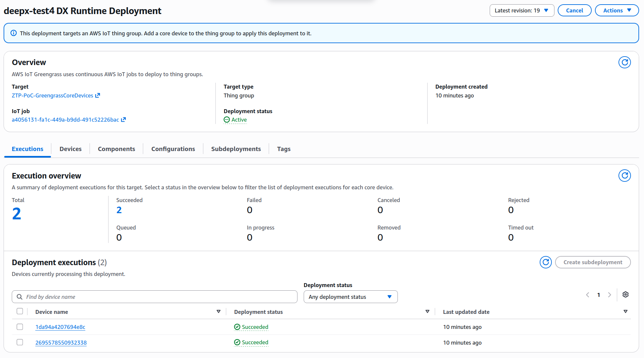Click the Timed out count 0
The height and width of the screenshot is (358, 644).
click(511, 237)
